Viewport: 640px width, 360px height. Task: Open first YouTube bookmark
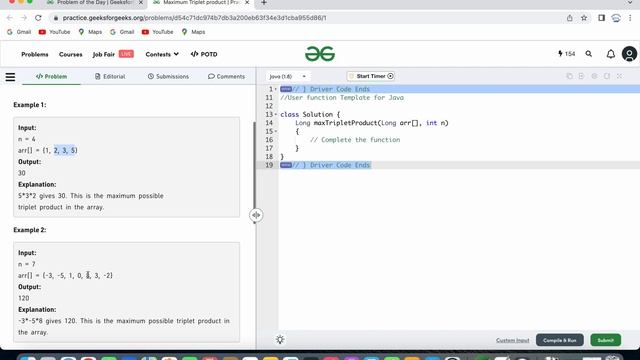coord(55,32)
